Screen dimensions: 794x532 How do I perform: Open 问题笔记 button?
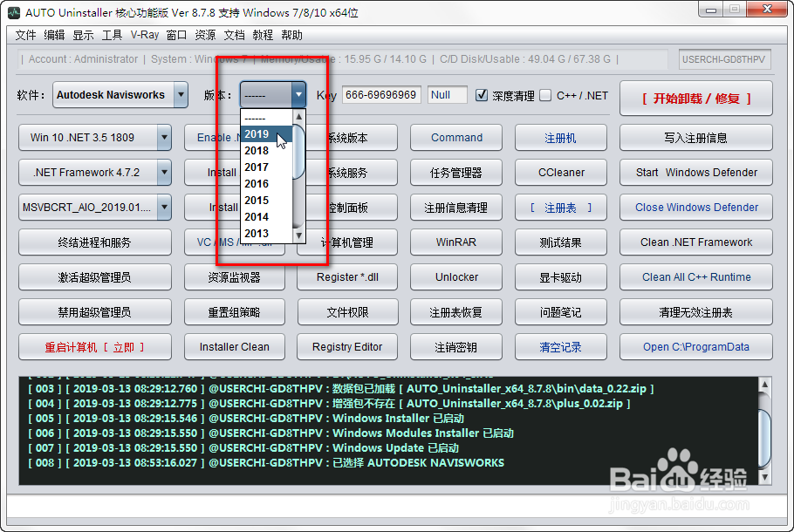(560, 312)
